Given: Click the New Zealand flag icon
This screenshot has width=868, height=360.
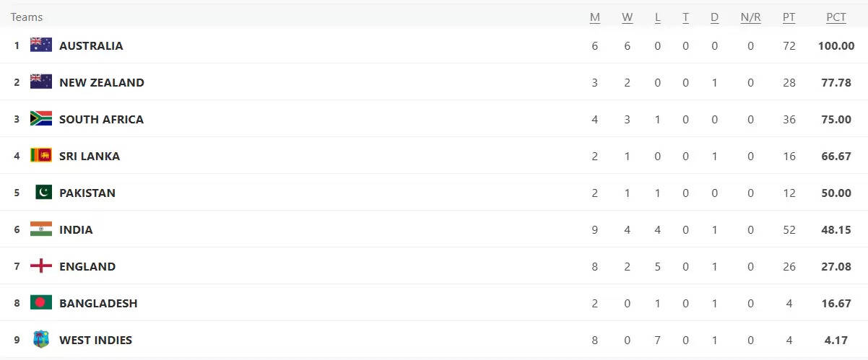Looking at the screenshot, I should point(40,82).
